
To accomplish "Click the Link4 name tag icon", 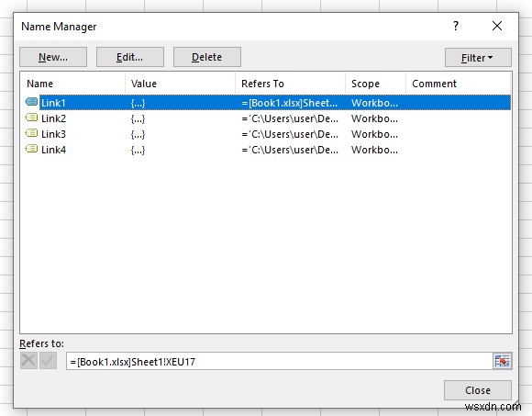I will click(31, 149).
